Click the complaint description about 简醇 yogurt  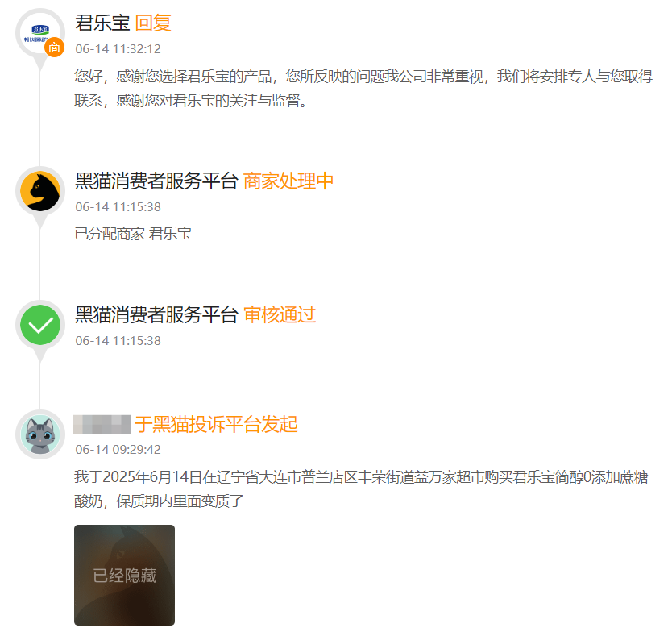click(x=361, y=489)
